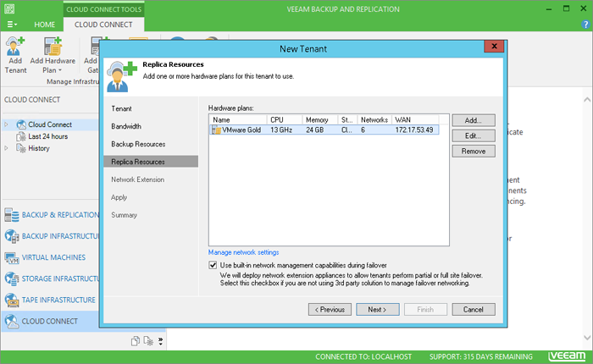Click the New Tenant user avatar icon
Viewport: 593px width, 364px height.
click(122, 77)
